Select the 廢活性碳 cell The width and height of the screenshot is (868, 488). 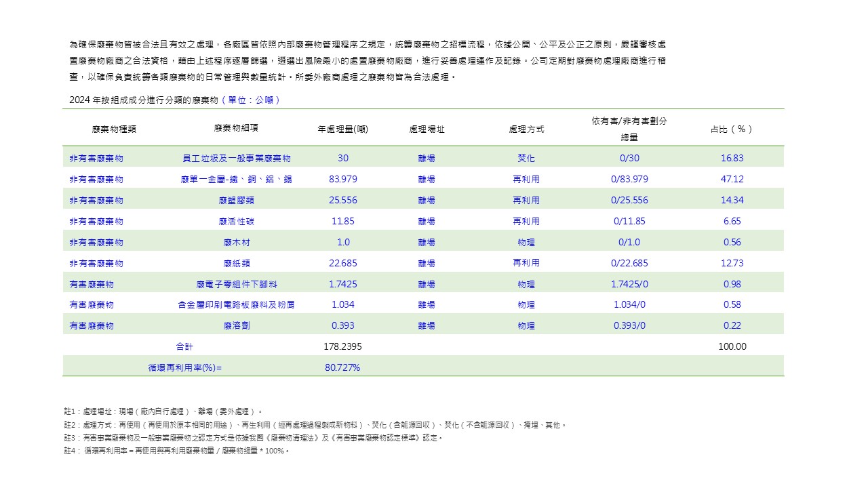pos(236,222)
